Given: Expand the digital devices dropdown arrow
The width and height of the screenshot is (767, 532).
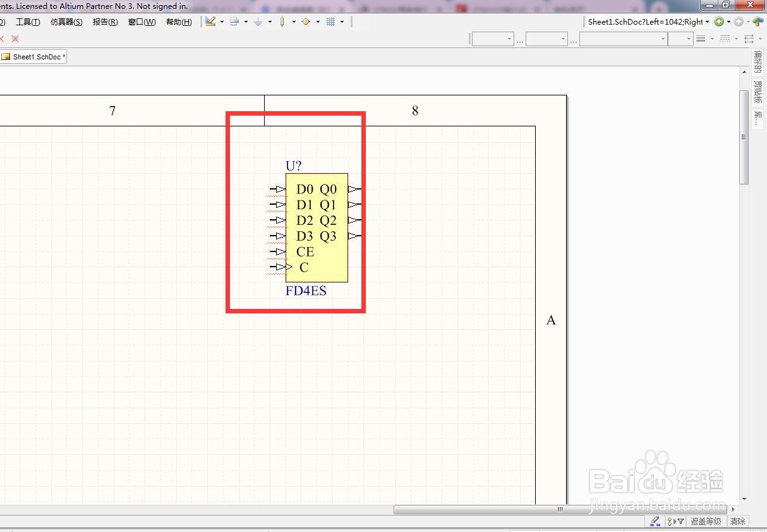Looking at the screenshot, I should (x=294, y=21).
